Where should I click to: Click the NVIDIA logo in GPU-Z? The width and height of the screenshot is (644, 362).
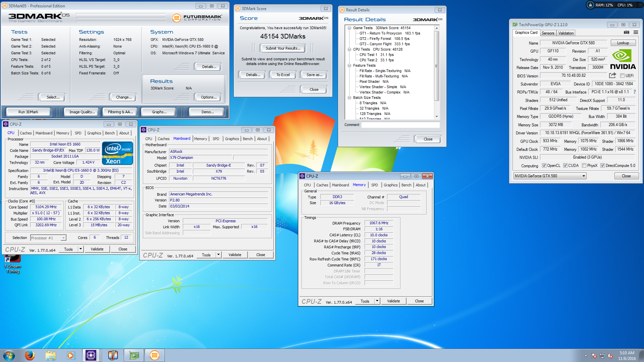623,59
